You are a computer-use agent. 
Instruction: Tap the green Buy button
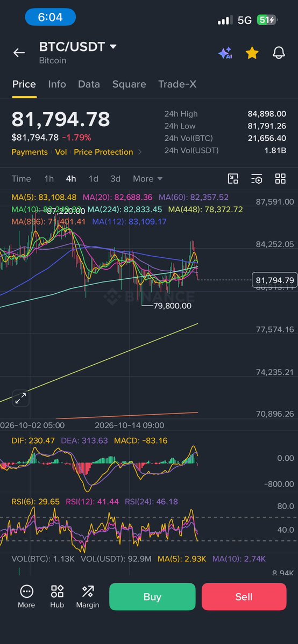pyautogui.click(x=152, y=596)
